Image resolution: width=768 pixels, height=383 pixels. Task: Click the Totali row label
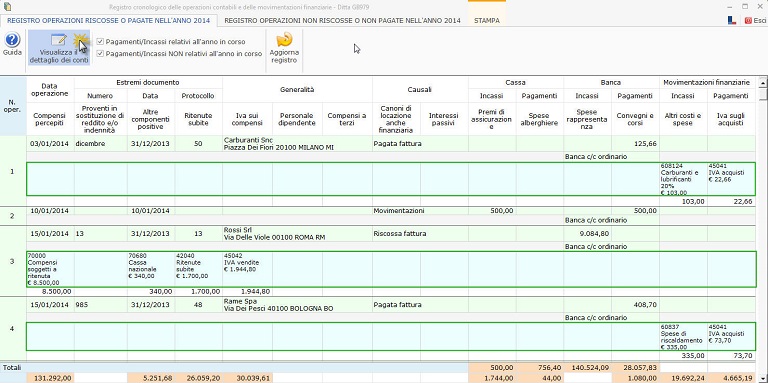tap(13, 367)
